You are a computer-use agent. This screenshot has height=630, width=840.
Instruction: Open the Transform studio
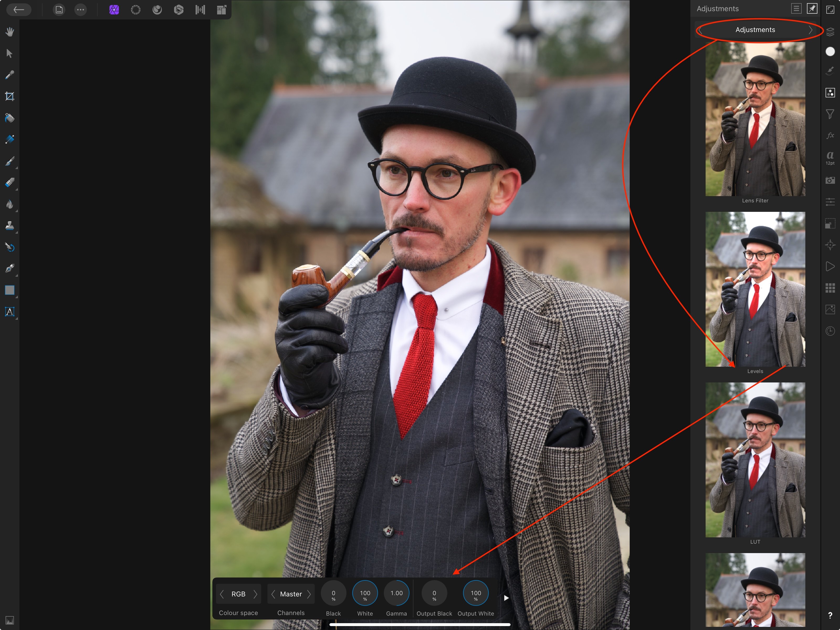coord(830,223)
